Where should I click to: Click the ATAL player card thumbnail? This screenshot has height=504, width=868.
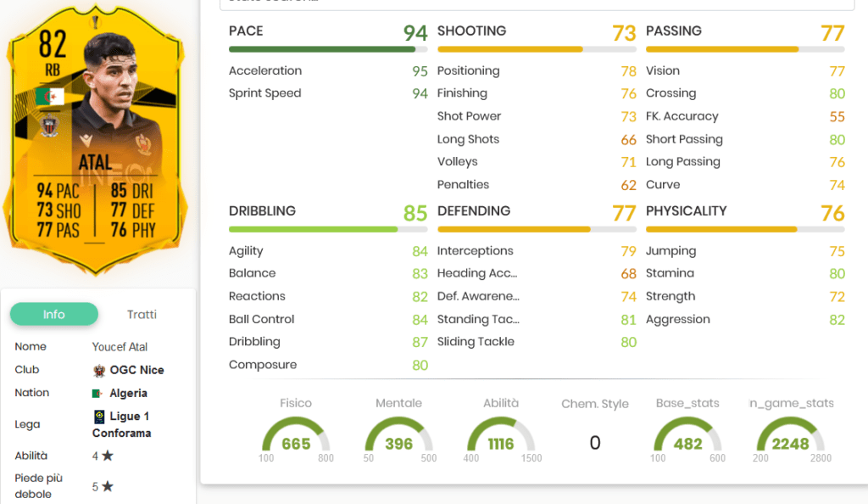[97, 140]
